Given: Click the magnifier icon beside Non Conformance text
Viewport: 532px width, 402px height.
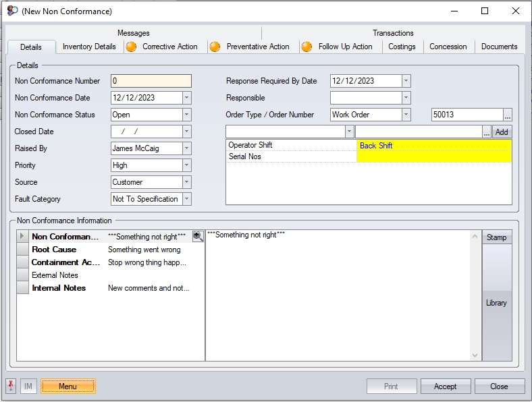Looking at the screenshot, I should pyautogui.click(x=198, y=237).
